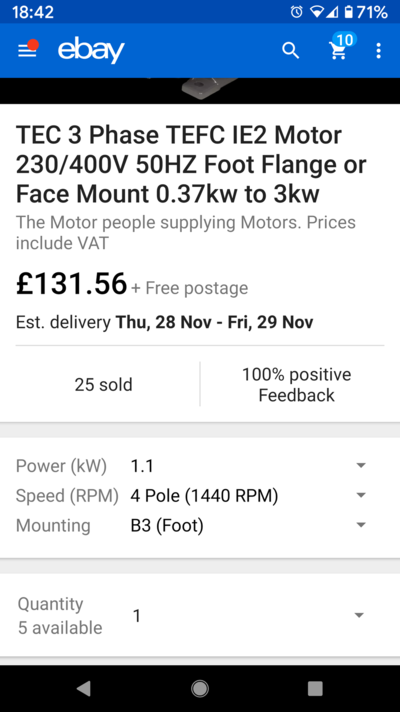
Task: Tap the alarm icon in status bar
Action: coord(296,12)
